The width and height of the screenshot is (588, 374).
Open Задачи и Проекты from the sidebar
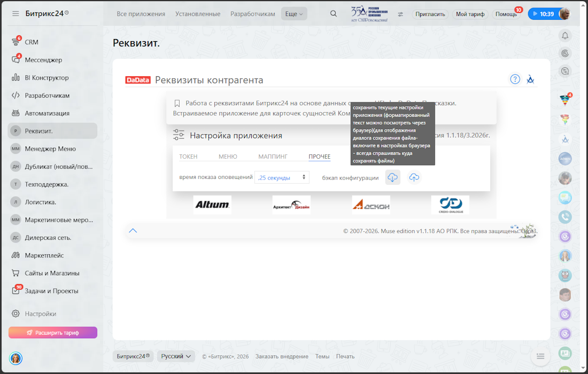coord(52,291)
